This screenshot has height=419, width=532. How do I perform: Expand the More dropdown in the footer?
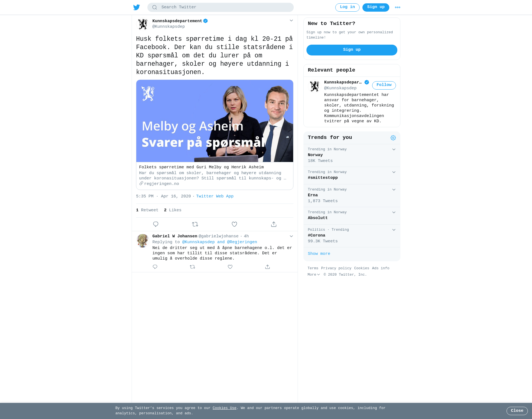pyautogui.click(x=314, y=275)
